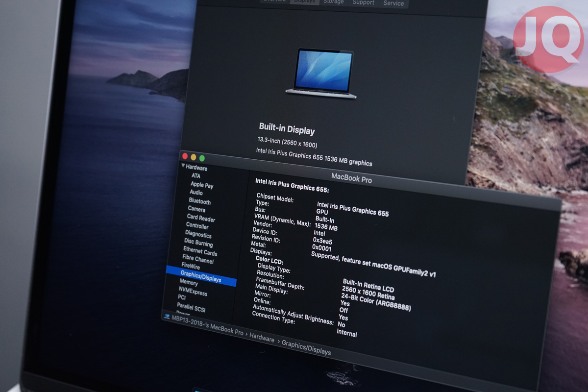Click Graphics/Displays in the bottom path bar
The width and height of the screenshot is (588, 392).
(x=306, y=348)
